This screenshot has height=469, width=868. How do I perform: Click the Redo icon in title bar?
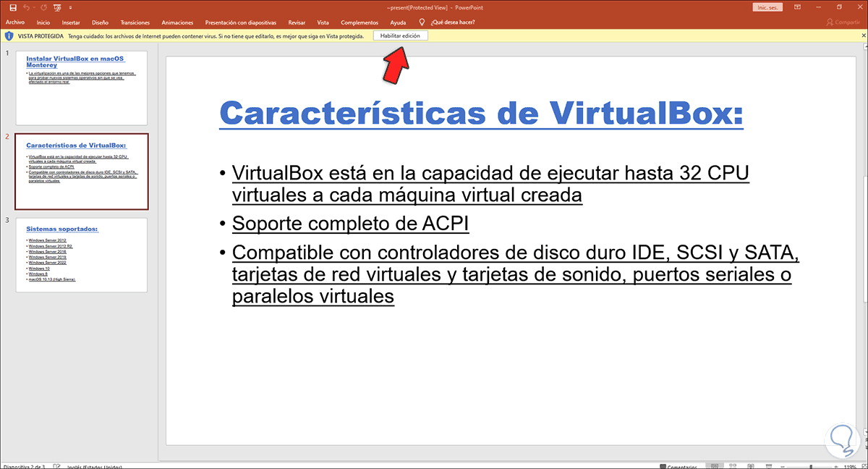tap(43, 7)
